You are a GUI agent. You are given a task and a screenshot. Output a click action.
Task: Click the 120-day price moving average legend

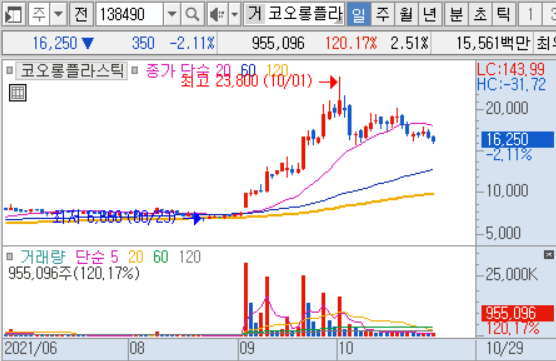point(277,70)
